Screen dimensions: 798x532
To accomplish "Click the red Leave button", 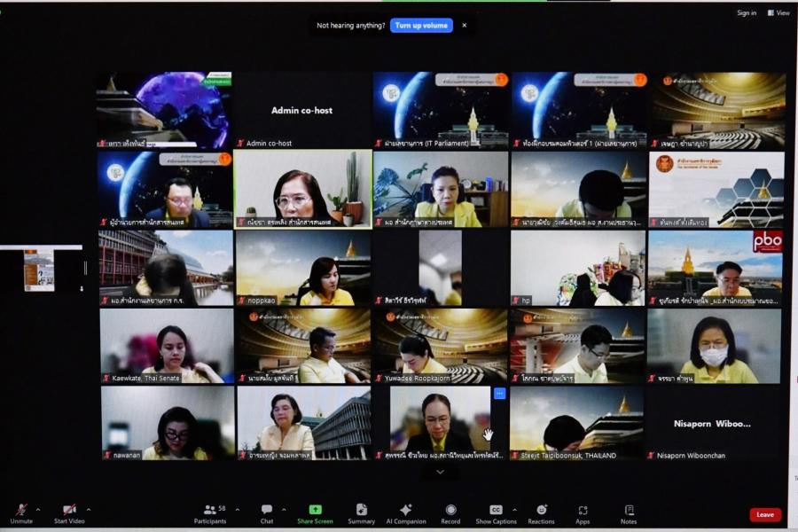I will (764, 514).
